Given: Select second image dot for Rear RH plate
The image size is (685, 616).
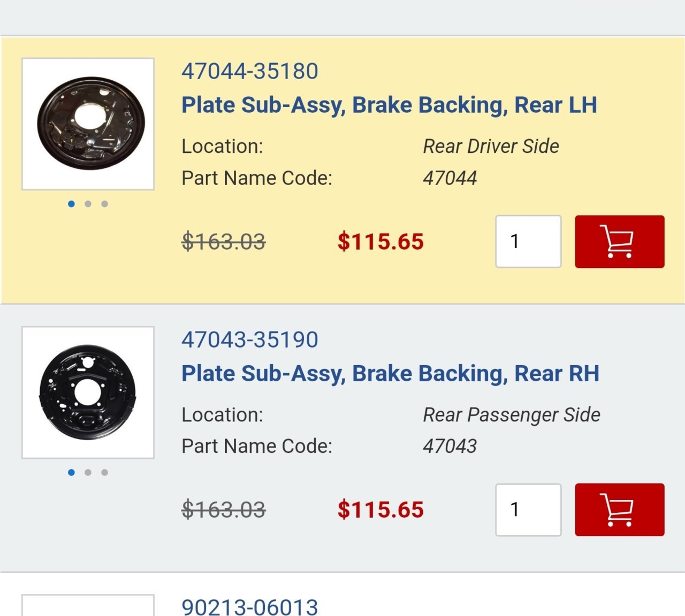Looking at the screenshot, I should 88,472.
